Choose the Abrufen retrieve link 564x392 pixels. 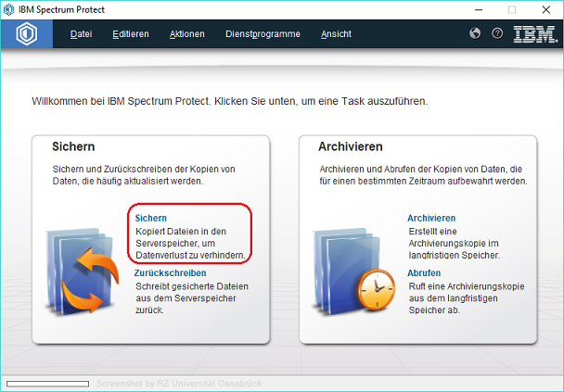423,273
